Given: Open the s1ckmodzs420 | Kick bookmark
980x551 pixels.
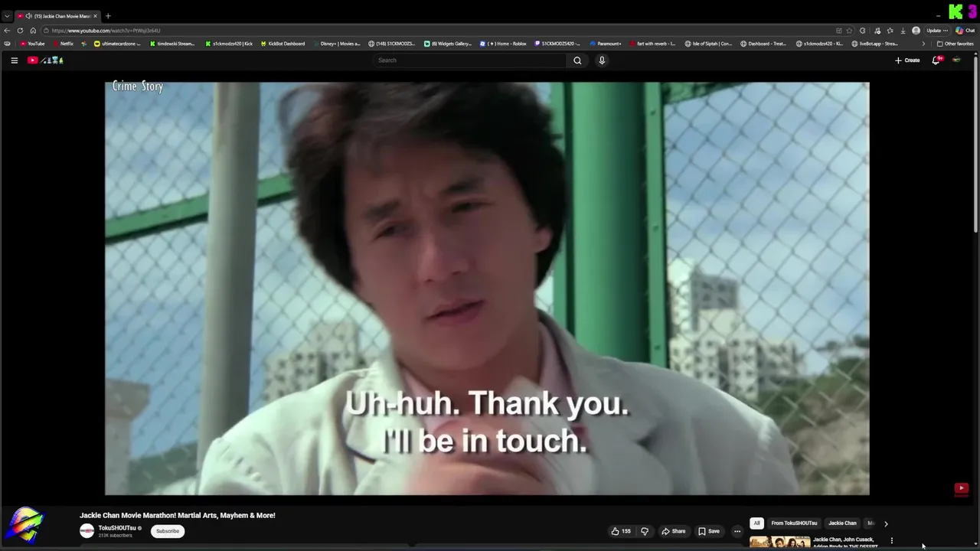Looking at the screenshot, I should coord(229,44).
